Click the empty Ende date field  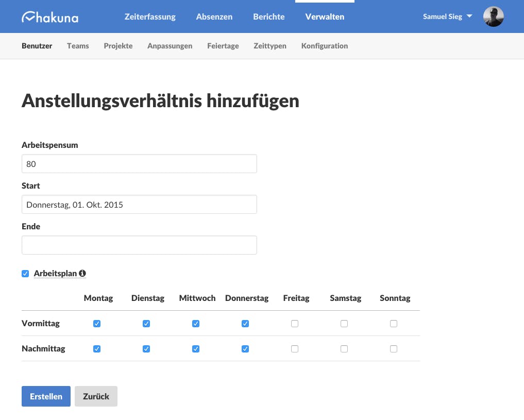coord(139,245)
